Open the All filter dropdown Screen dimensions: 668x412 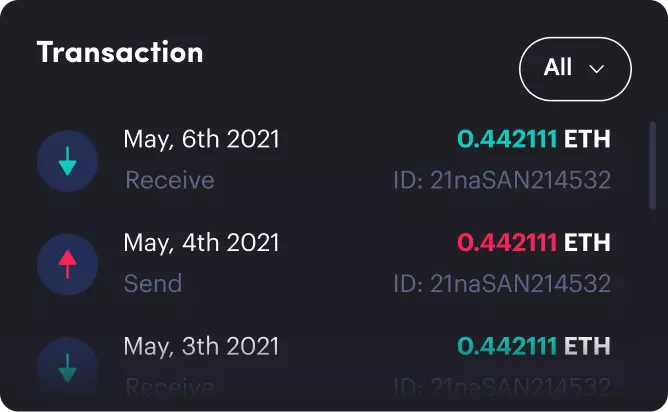[x=575, y=68]
